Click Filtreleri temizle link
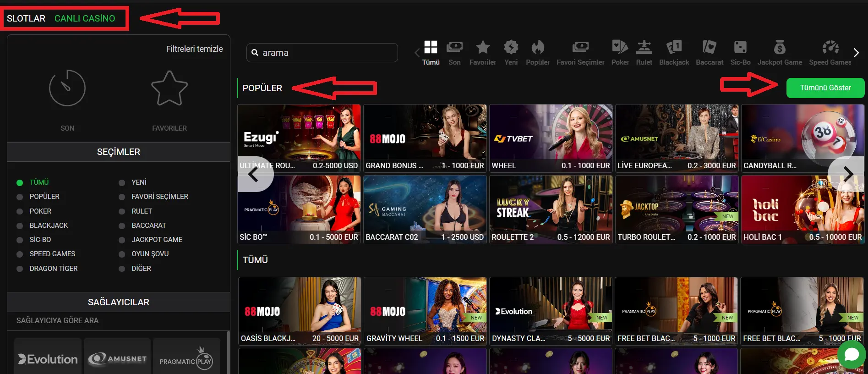 coord(194,49)
